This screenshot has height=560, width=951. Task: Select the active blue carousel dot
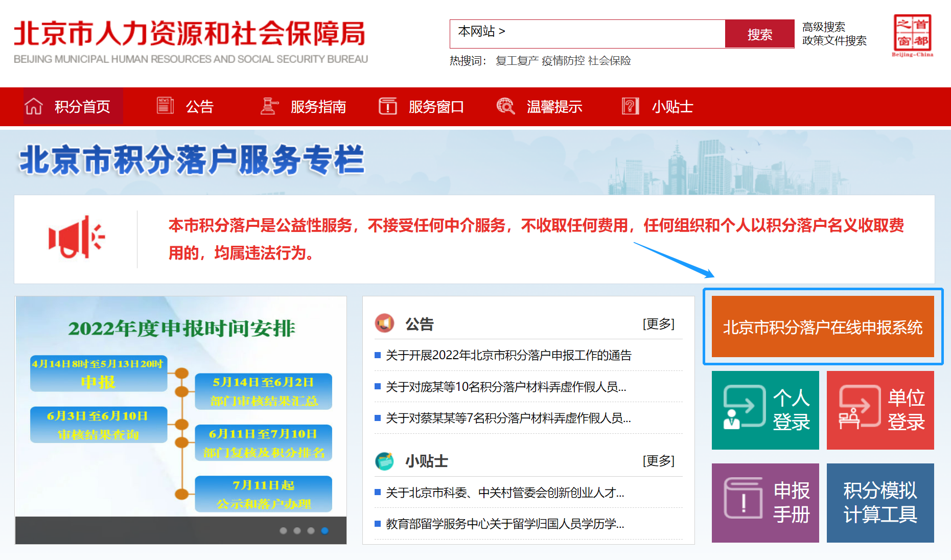(324, 531)
